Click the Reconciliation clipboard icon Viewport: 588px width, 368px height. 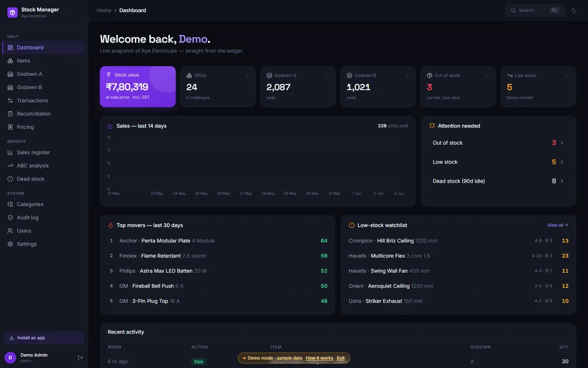pos(10,114)
